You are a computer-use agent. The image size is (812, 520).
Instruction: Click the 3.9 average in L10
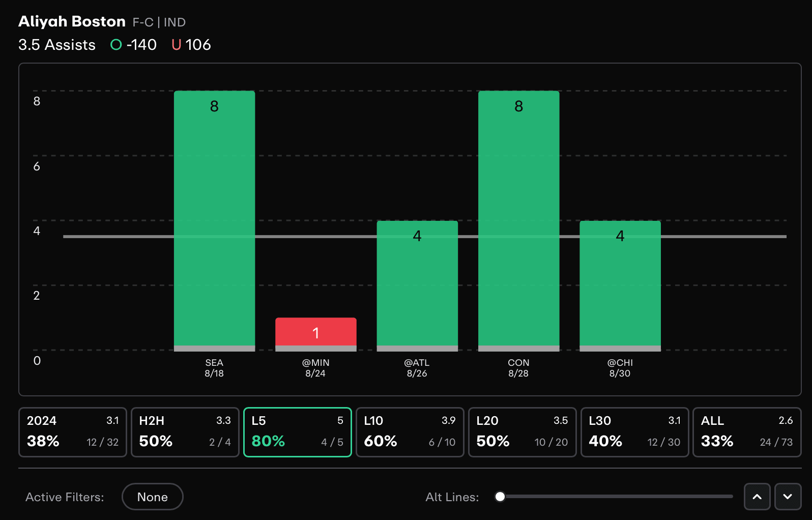click(x=449, y=421)
